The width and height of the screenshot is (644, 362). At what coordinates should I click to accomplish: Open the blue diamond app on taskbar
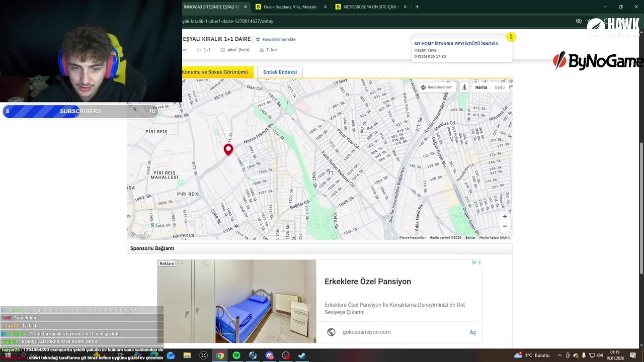[253, 355]
